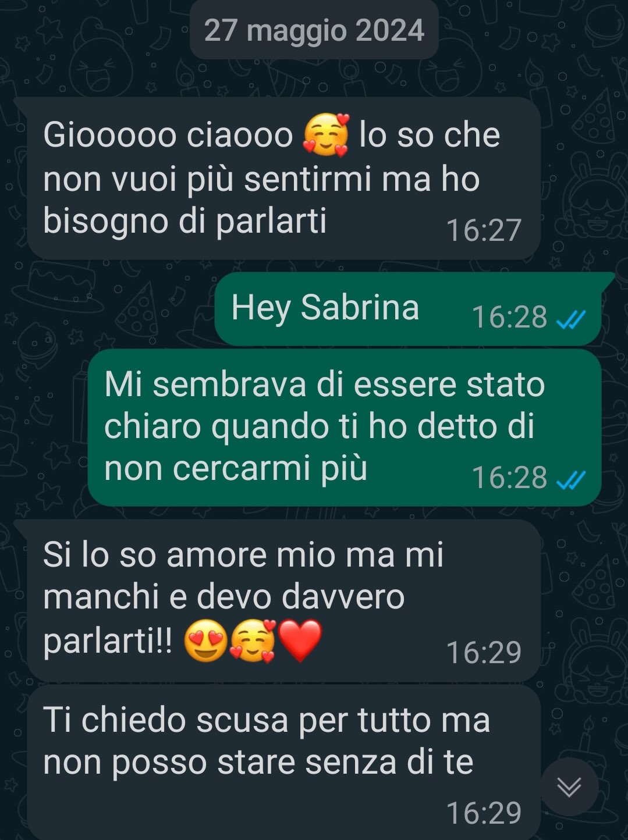Tap the 16:28 timestamp on 'non cercarmi più'
The image size is (628, 840).
click(x=509, y=478)
